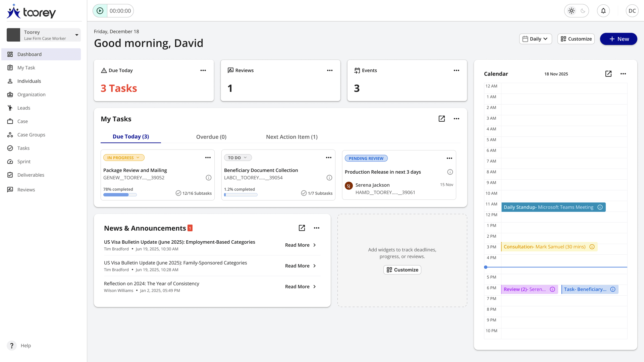644x362 pixels.
Task: Switch to dark mode with the moon toggle
Action: coord(582,10)
